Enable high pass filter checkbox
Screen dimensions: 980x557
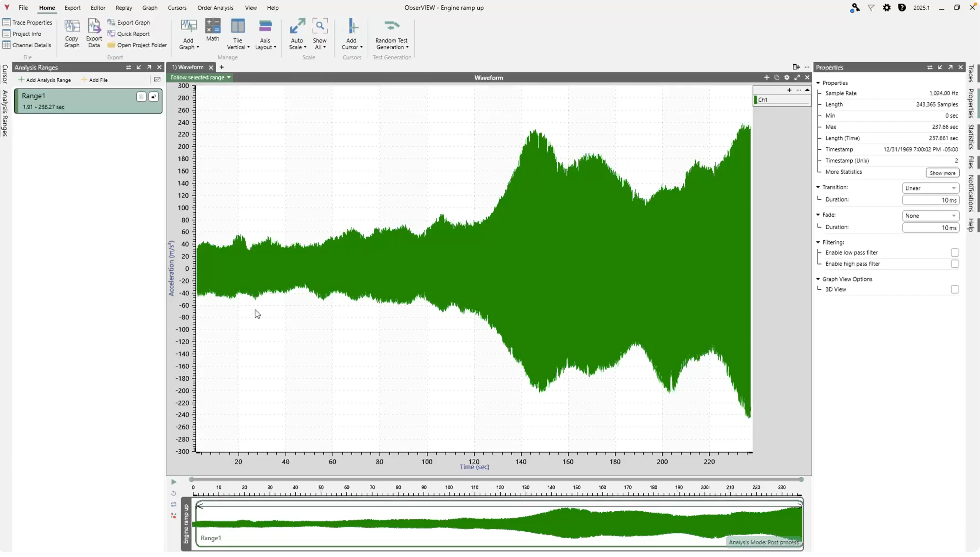[x=955, y=264]
